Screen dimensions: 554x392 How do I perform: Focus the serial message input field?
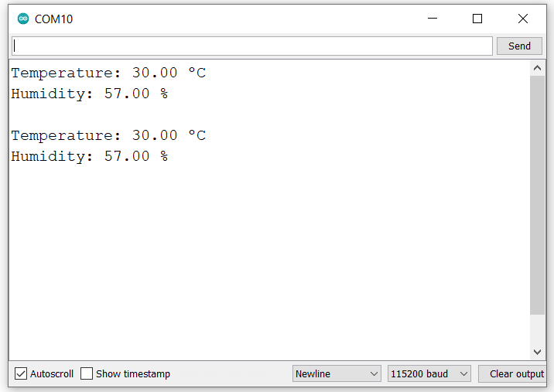pyautogui.click(x=251, y=46)
